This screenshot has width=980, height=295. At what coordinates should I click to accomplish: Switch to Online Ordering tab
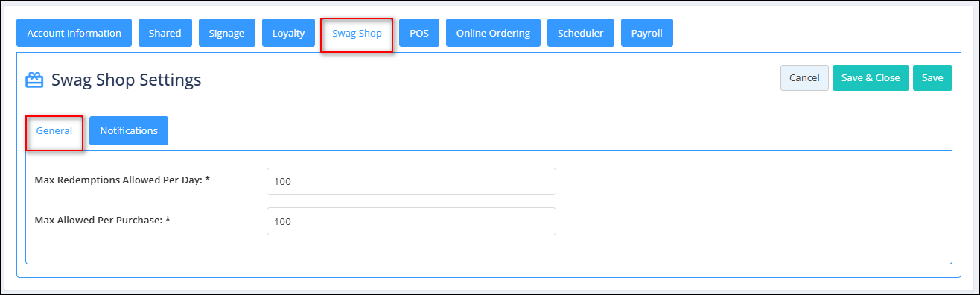[x=493, y=33]
